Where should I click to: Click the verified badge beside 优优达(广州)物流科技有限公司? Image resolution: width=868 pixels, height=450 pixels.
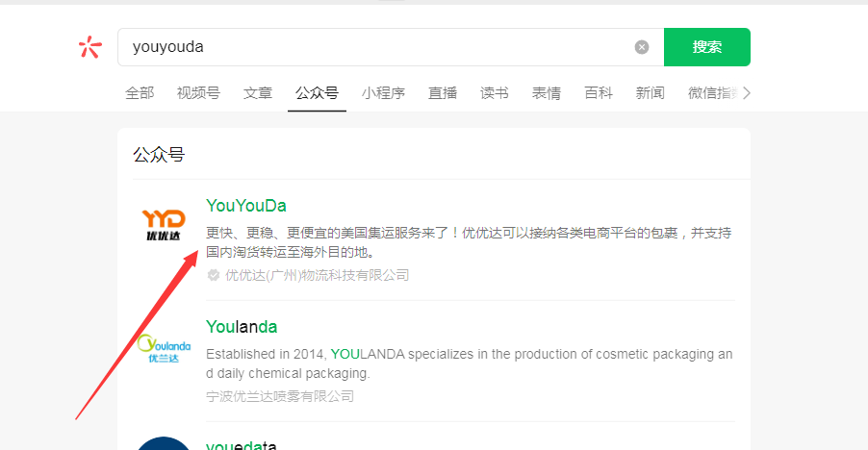tap(213, 275)
